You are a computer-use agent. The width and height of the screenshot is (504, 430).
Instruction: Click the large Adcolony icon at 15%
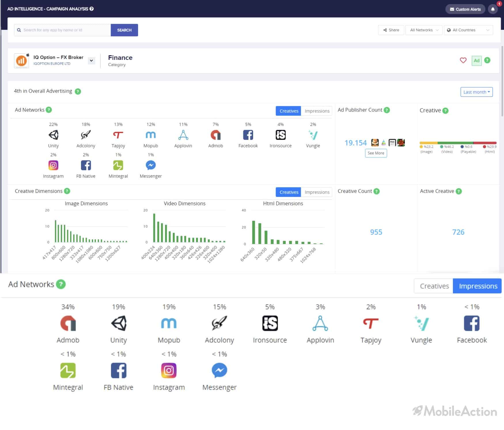[x=219, y=323]
